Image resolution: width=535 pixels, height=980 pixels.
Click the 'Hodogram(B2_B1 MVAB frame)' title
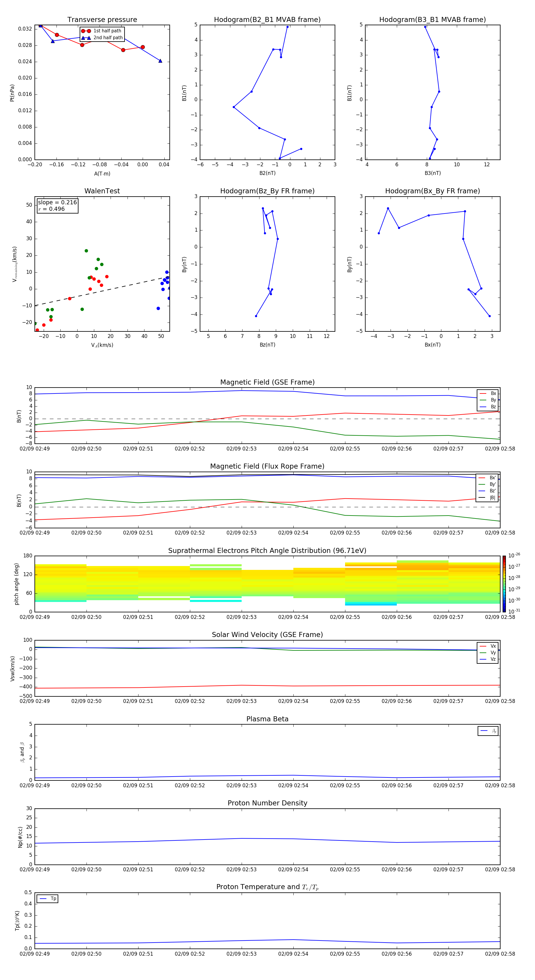pos(267,20)
